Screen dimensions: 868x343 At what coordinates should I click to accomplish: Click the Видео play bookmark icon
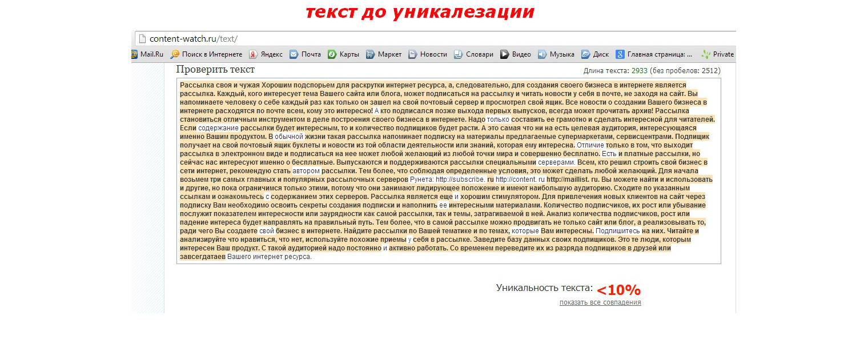tap(505, 54)
